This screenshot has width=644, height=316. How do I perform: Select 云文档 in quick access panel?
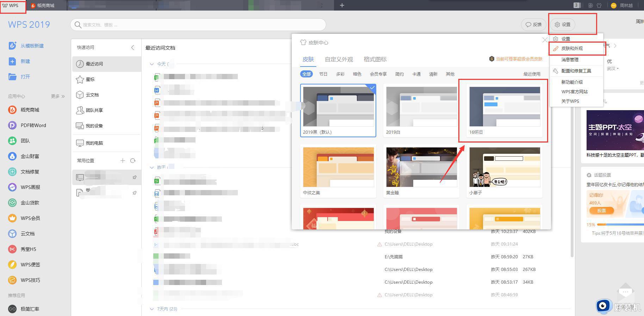[x=106, y=95]
